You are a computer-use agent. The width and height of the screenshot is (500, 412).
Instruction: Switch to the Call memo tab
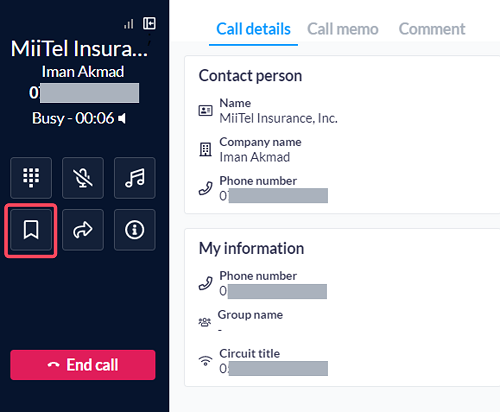[343, 29]
